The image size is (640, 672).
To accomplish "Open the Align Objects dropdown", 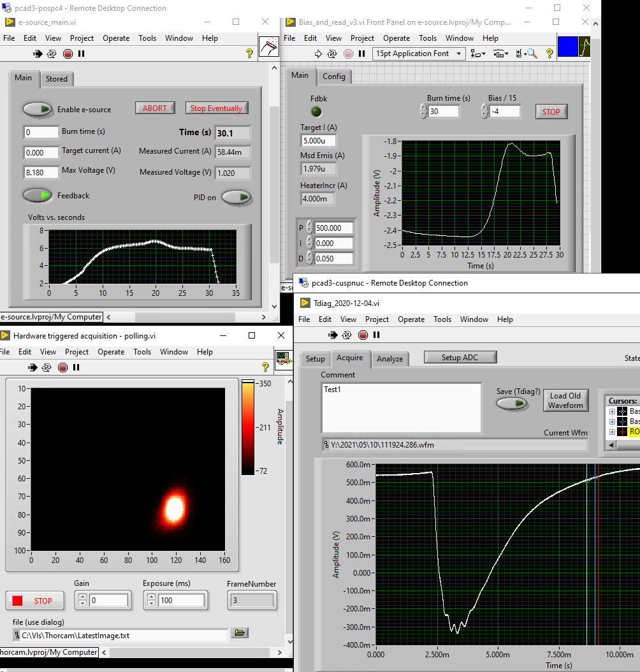I will (x=479, y=54).
